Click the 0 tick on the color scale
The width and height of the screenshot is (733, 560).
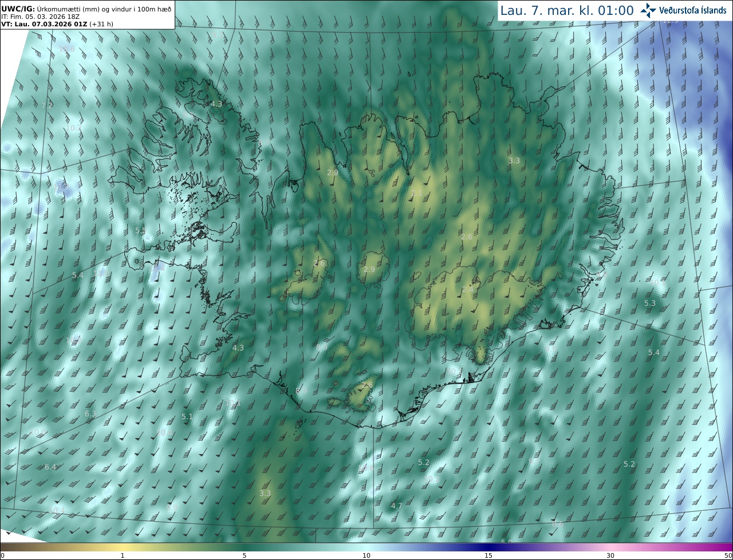[2, 555]
